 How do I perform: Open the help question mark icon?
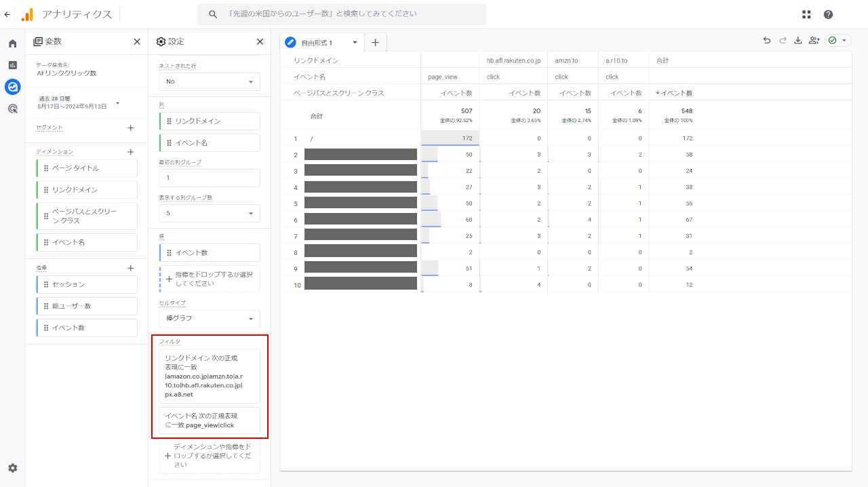828,14
